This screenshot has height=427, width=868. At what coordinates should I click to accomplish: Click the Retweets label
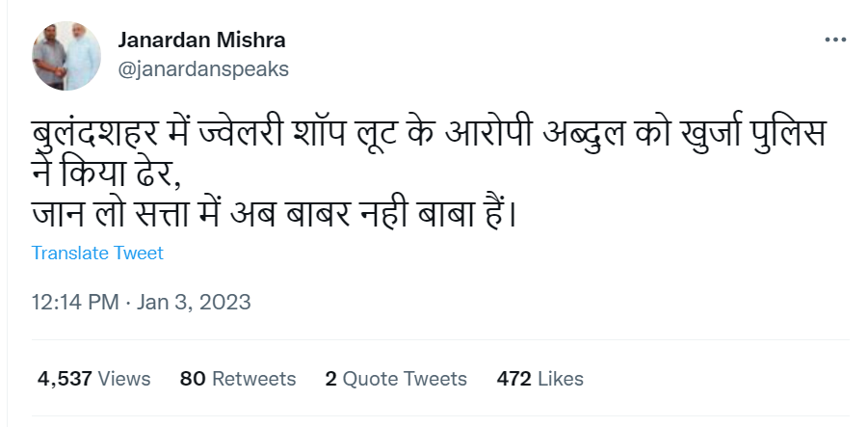click(254, 379)
